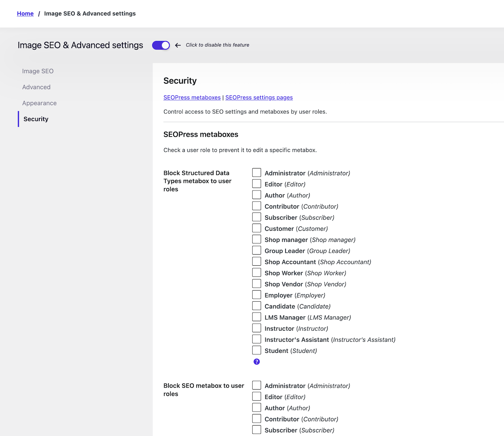Check Administrator under Block Structured Data Types
The width and height of the screenshot is (504, 436).
pyautogui.click(x=257, y=173)
